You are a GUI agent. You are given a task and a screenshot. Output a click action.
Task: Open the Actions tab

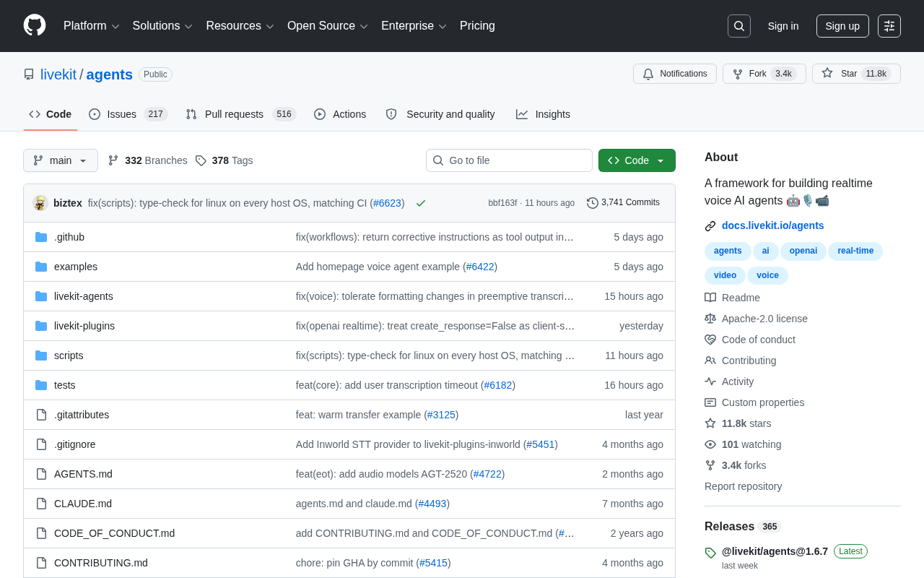(340, 114)
